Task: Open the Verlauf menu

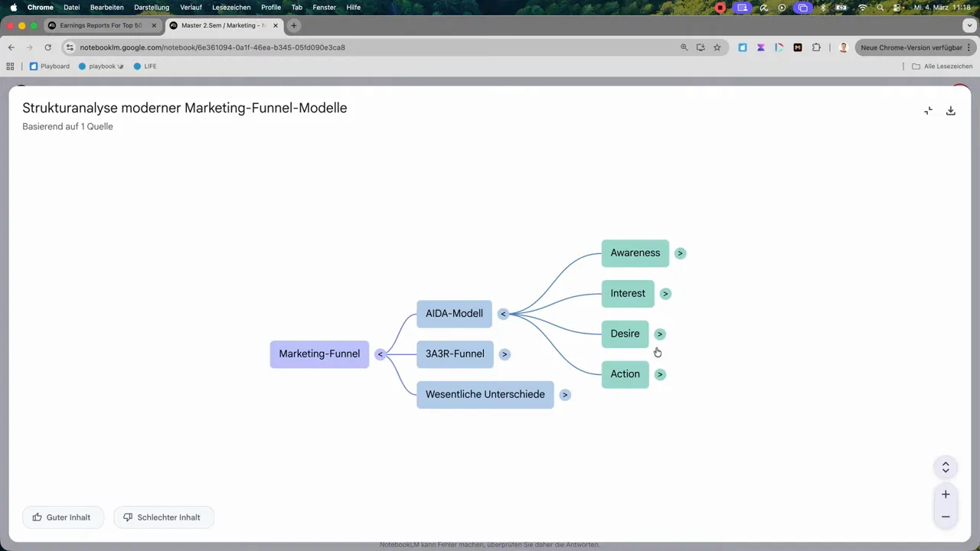Action: (x=191, y=8)
